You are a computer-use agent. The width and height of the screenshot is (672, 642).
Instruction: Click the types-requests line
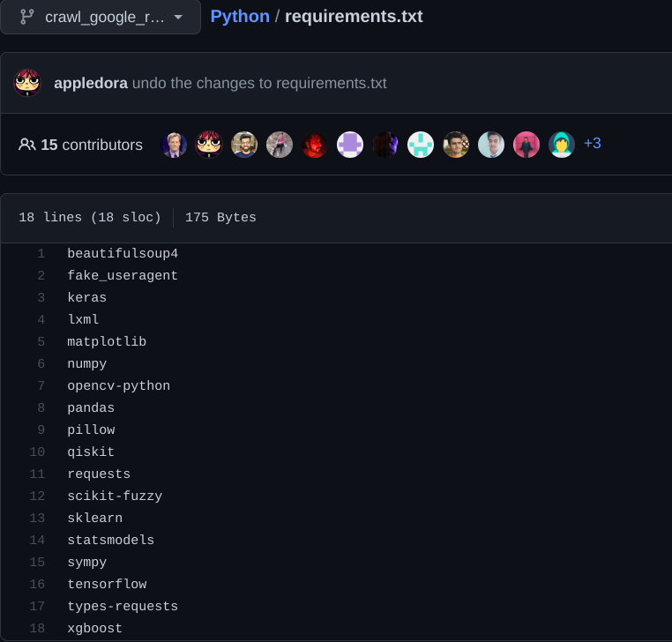coord(123,606)
